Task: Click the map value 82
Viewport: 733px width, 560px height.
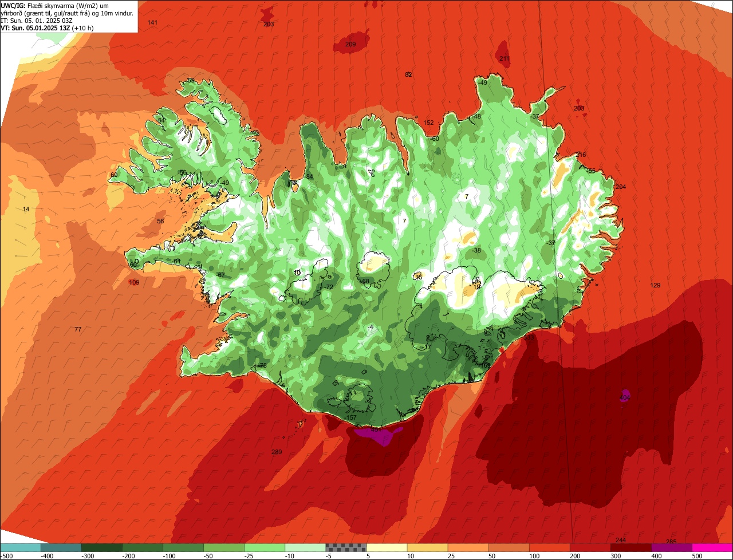Action: [408, 74]
